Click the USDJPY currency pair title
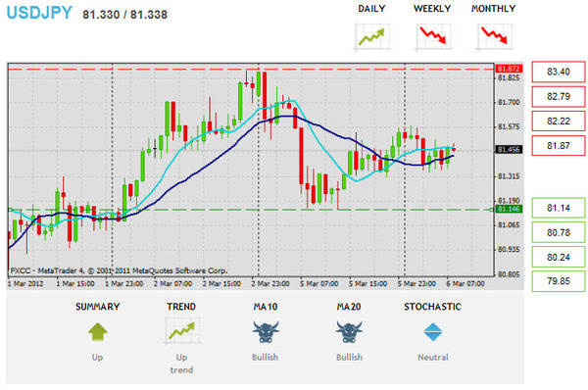 (x=39, y=13)
